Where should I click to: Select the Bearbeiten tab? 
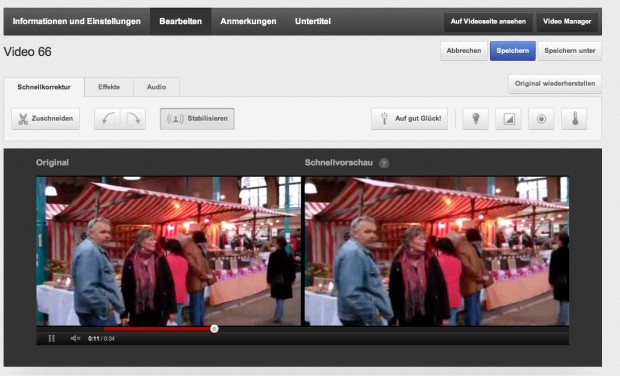click(x=180, y=21)
